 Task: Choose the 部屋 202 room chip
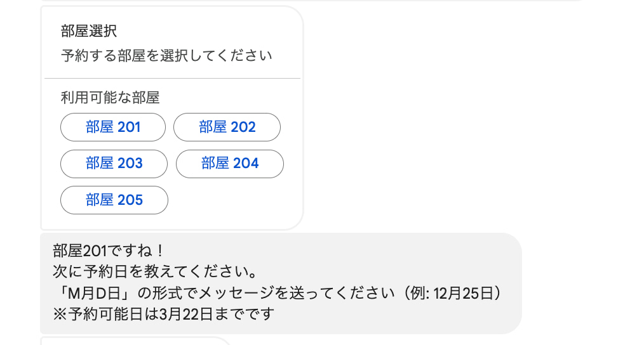(227, 127)
